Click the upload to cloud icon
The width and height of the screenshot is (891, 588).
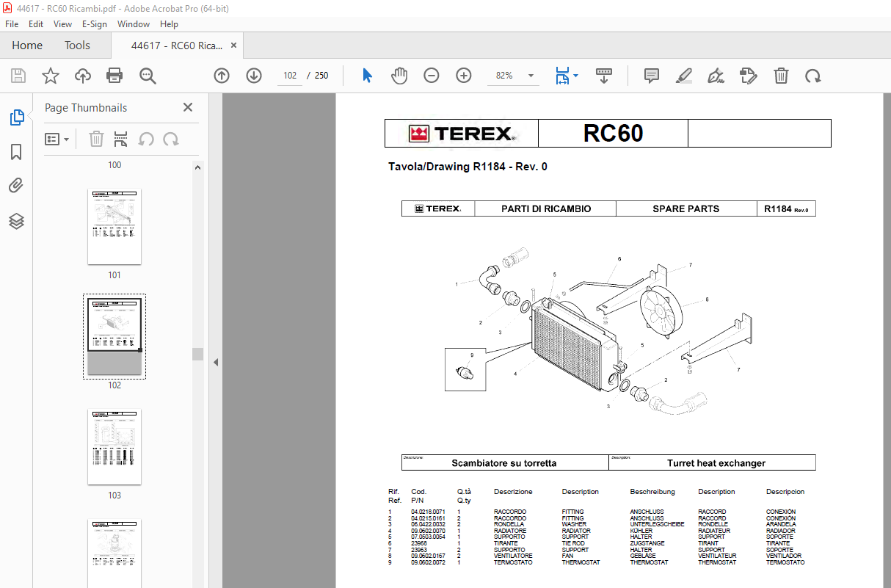coord(83,76)
